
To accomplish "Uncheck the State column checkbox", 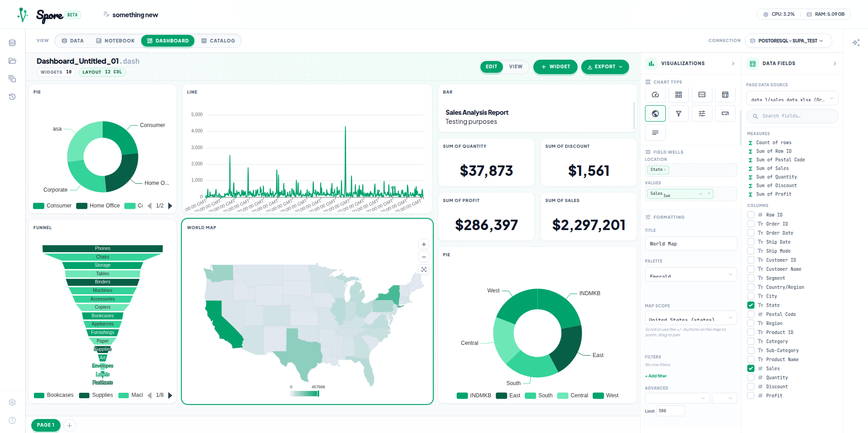I will tap(751, 305).
